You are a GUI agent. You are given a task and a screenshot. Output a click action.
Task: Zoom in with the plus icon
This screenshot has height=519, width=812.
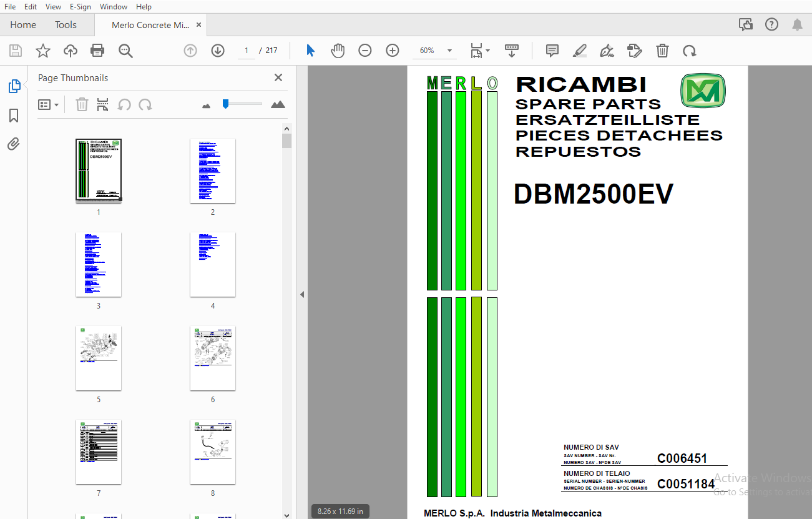393,51
